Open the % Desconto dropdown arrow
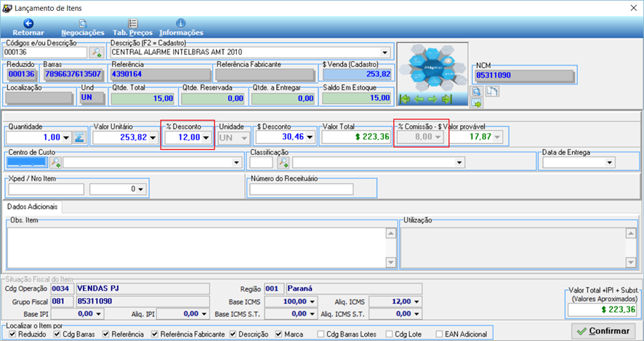This screenshot has height=341, width=644. coord(206,137)
